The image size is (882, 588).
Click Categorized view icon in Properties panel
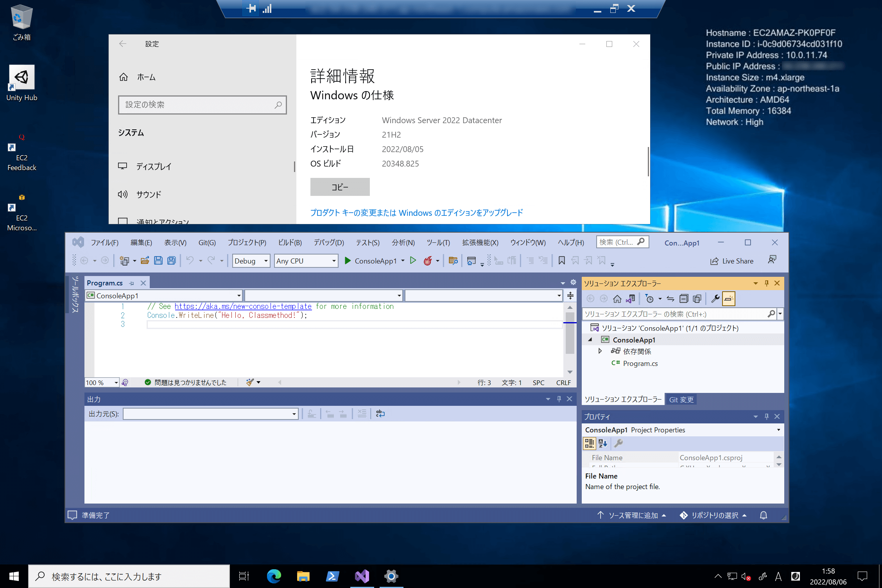(590, 443)
